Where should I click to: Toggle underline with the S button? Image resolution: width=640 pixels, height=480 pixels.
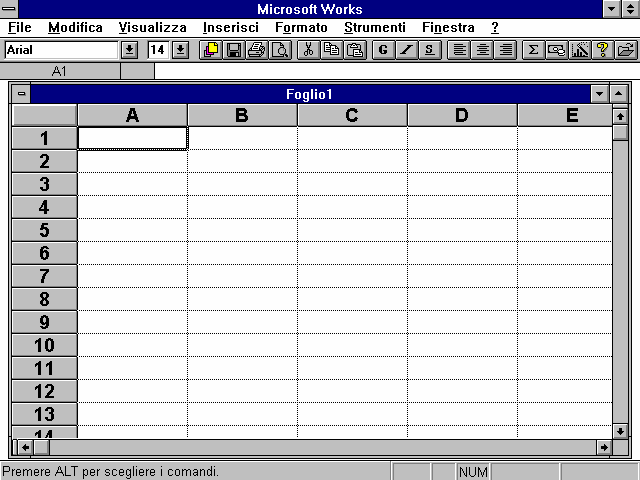point(429,50)
